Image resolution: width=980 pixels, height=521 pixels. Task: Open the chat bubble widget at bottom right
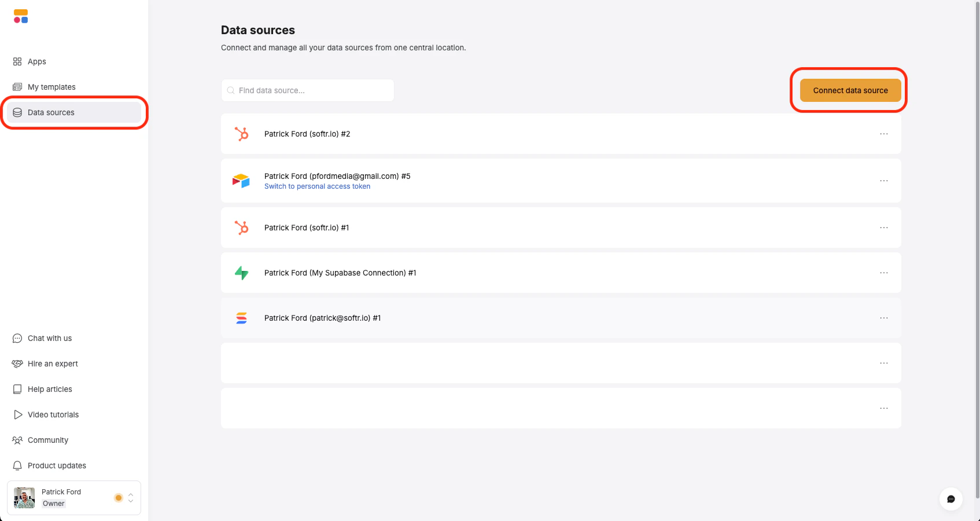pos(950,499)
